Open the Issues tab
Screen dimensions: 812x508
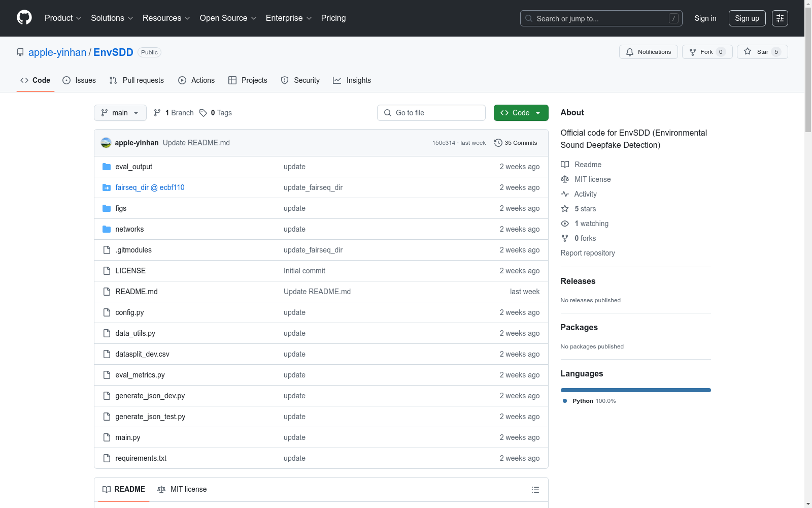pos(79,80)
